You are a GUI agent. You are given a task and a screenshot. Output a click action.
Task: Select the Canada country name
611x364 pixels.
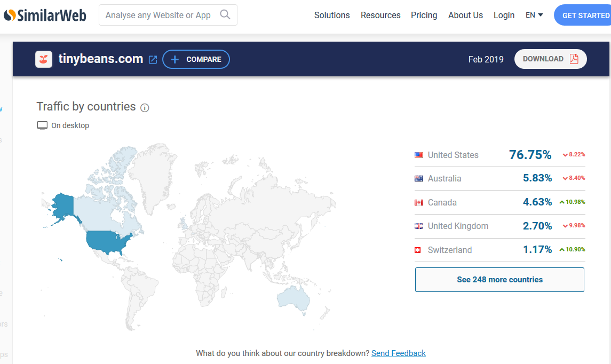[x=442, y=202]
